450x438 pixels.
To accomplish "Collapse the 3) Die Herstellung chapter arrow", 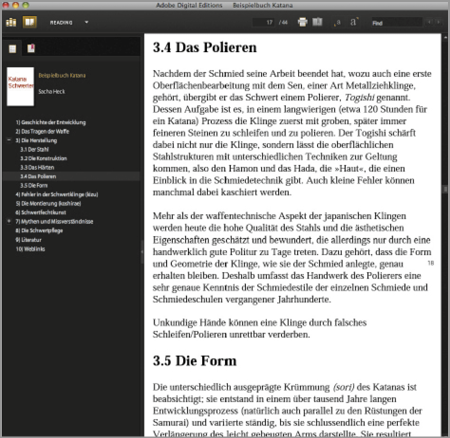I will point(9,140).
